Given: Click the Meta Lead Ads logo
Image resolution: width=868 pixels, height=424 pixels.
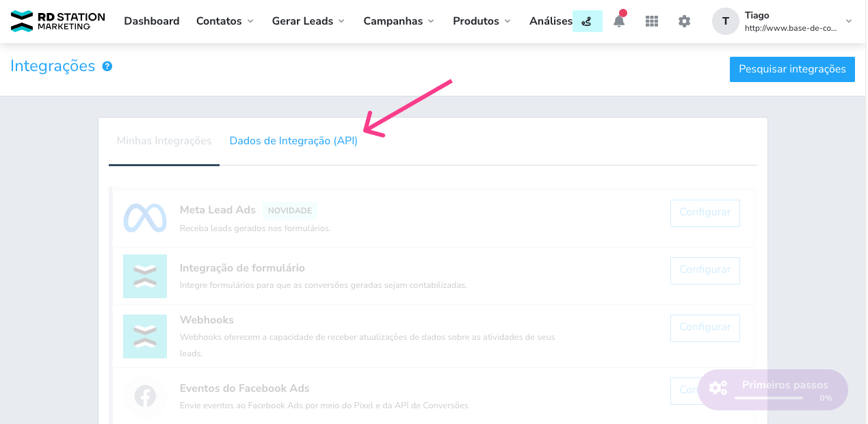Looking at the screenshot, I should coord(145,218).
